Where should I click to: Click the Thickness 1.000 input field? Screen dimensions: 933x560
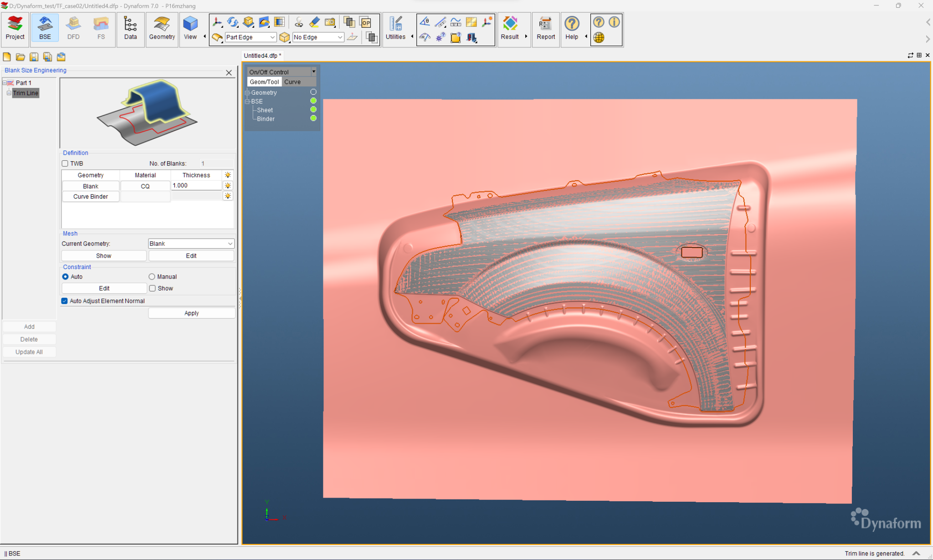click(196, 186)
